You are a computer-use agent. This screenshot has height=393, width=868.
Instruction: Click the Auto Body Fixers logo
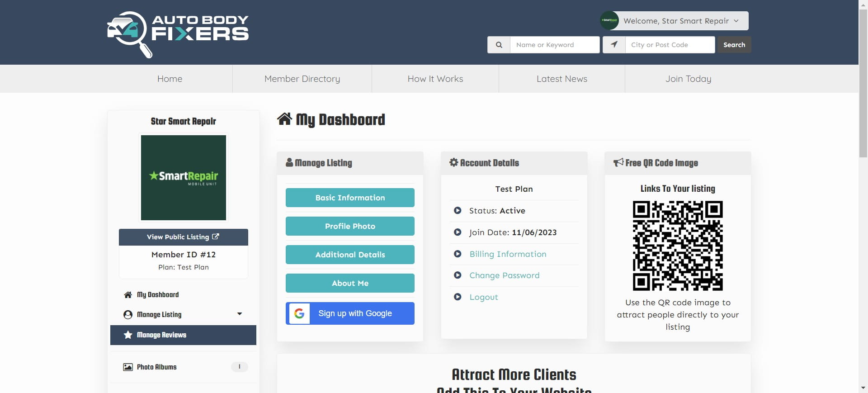(178, 34)
